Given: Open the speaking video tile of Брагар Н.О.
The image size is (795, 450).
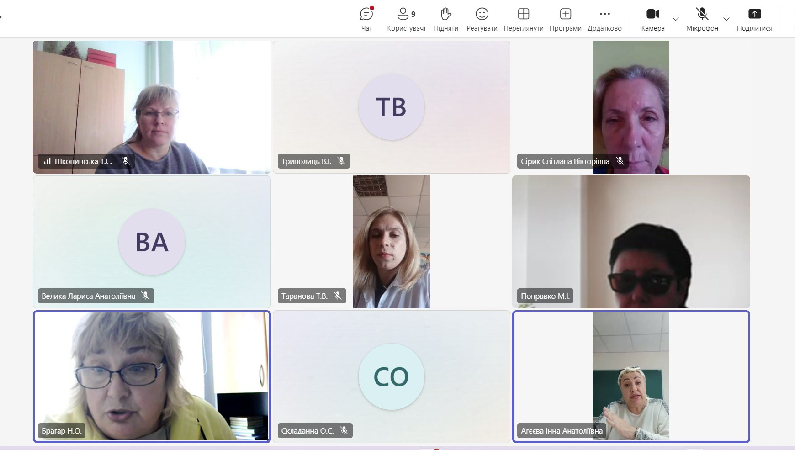Looking at the screenshot, I should [x=152, y=377].
